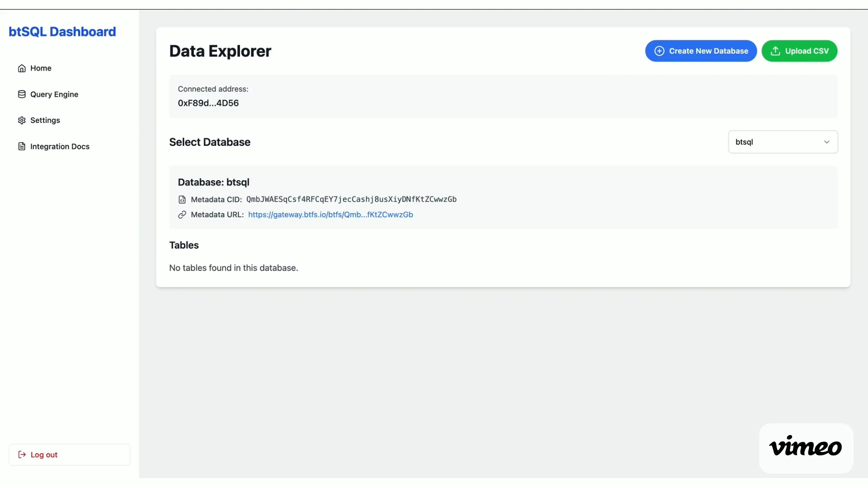The image size is (868, 488).
Task: Click the Metadata URL chain-link icon
Action: pos(182,215)
